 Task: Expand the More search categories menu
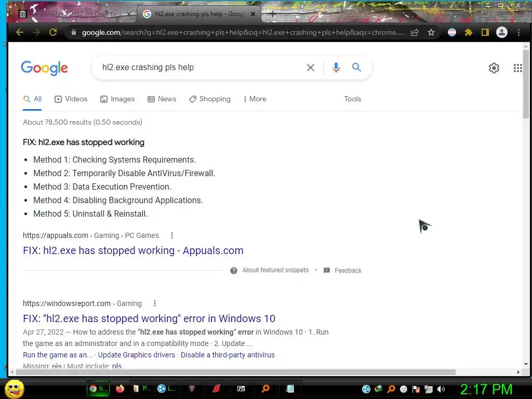255,99
